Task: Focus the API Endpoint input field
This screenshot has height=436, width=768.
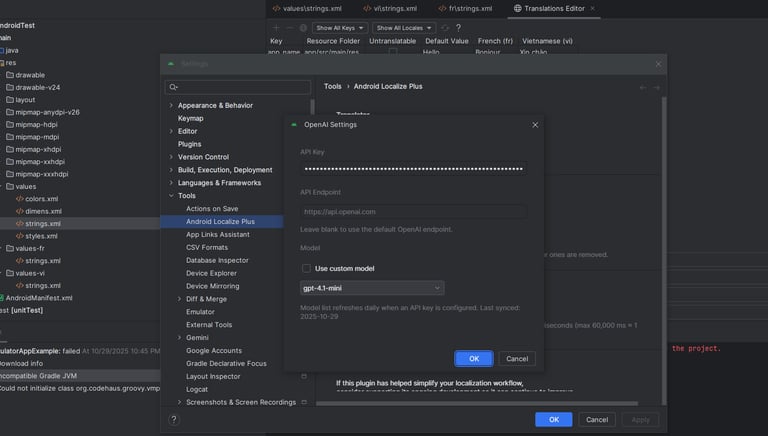Action: pyautogui.click(x=413, y=212)
